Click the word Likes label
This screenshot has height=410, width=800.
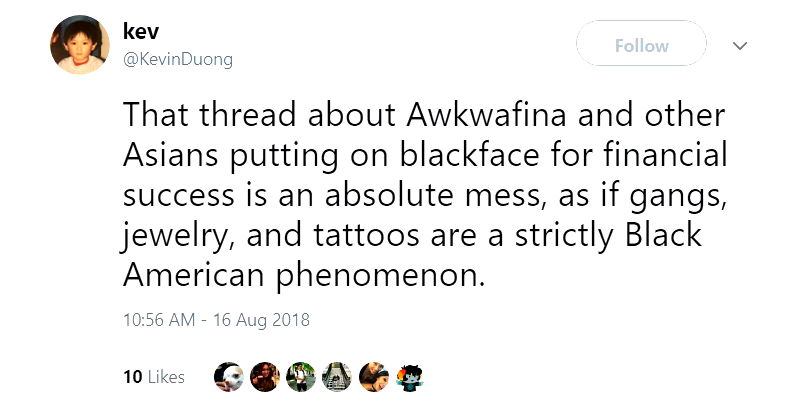[x=166, y=377]
